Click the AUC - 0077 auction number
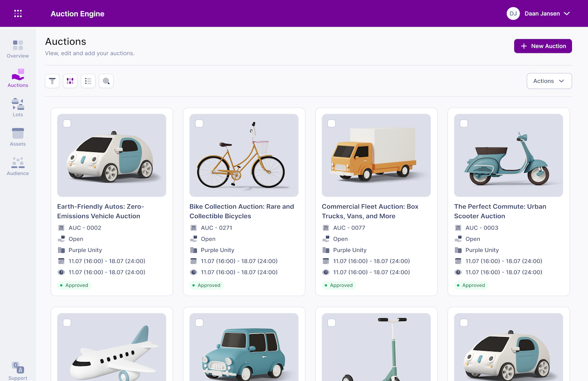Screen dimensions: 588x381 (x=349, y=228)
